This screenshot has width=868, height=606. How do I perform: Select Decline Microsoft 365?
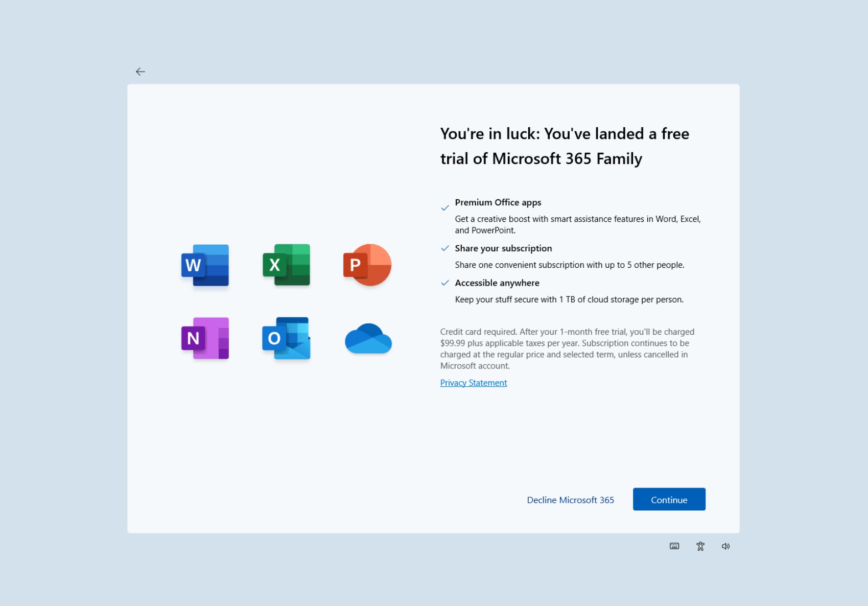[x=571, y=500]
